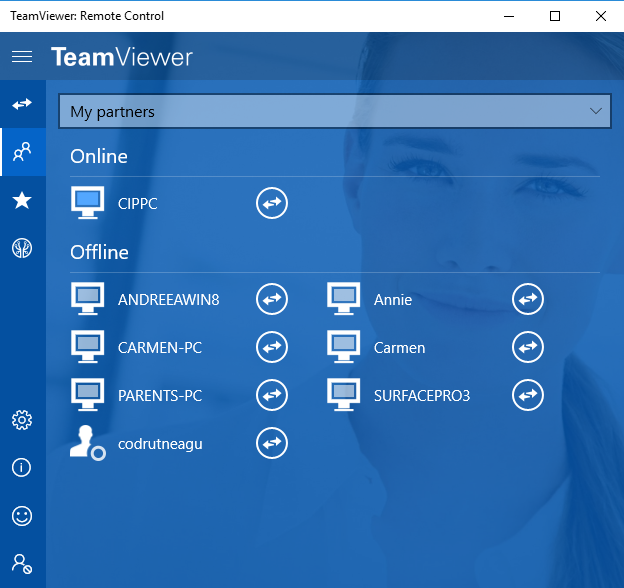This screenshot has width=624, height=588.
Task: Connect to SURFACEPRO3 with arrow button
Action: click(x=528, y=395)
